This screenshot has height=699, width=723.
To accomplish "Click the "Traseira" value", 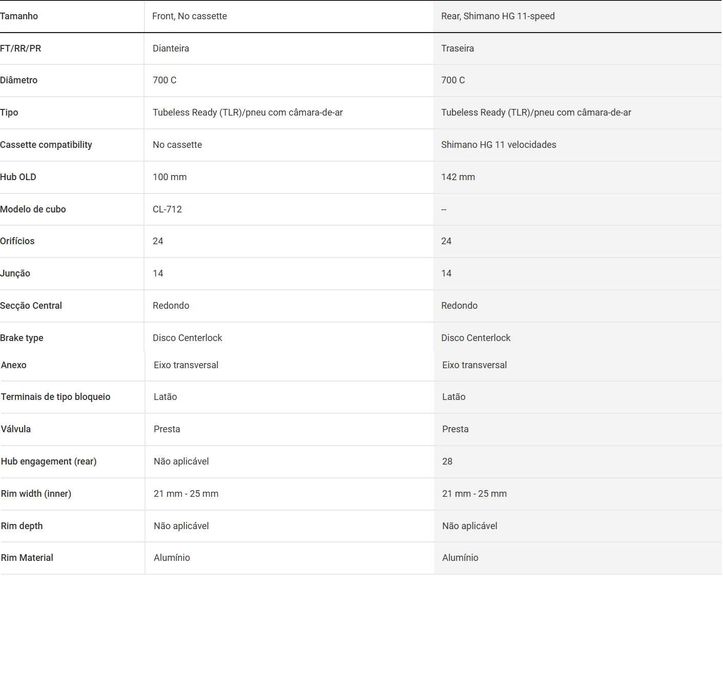I will point(458,48).
